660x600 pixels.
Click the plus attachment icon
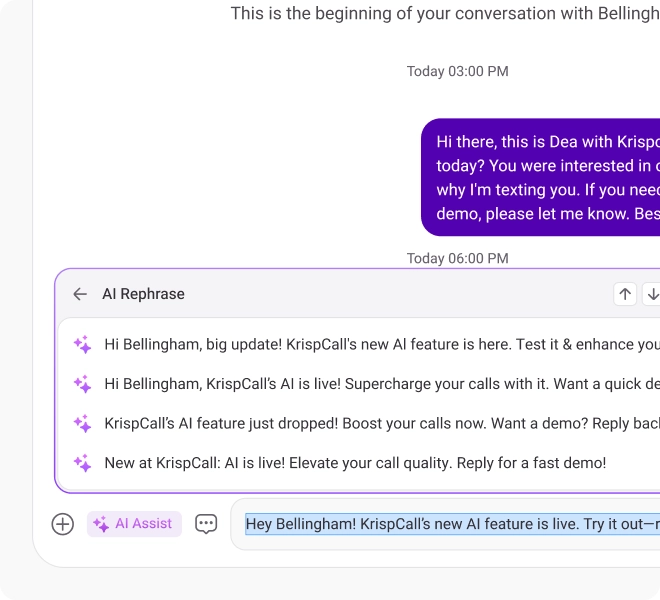coord(63,524)
